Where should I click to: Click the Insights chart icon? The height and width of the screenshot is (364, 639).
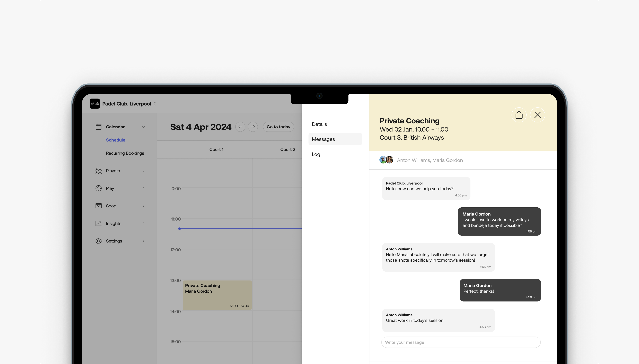[x=99, y=223]
